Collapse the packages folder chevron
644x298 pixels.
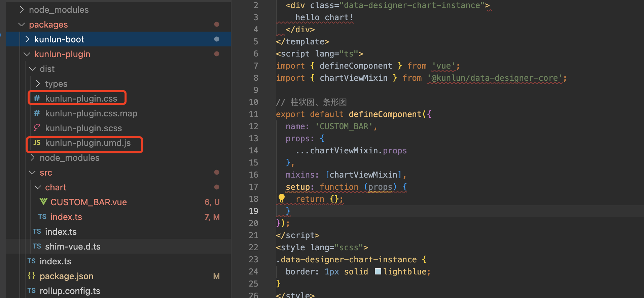click(22, 25)
